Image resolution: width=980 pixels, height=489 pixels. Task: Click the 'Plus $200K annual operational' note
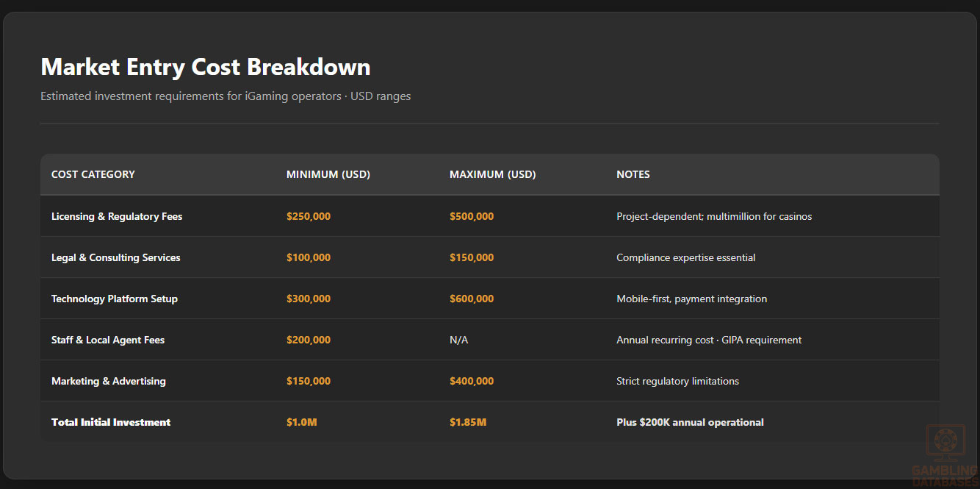pos(690,422)
